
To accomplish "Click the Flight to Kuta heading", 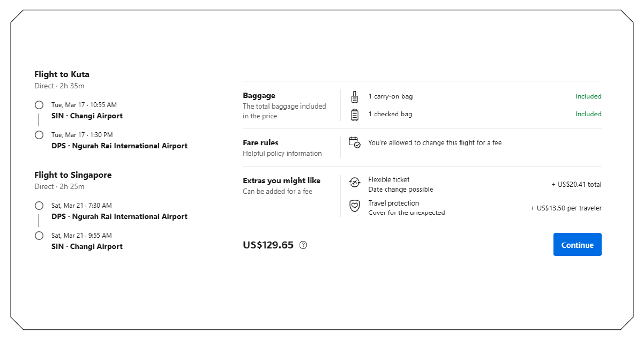I will click(62, 74).
